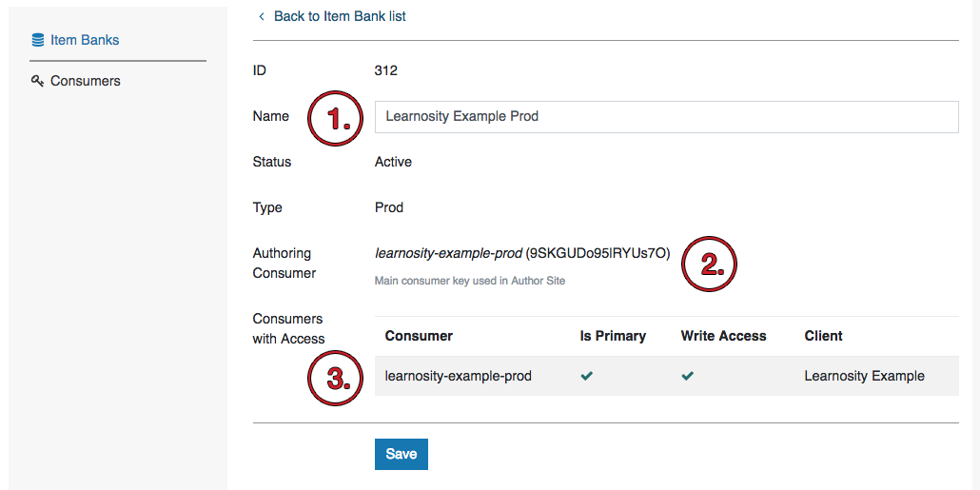Click the Write Access column header
This screenshot has width=980, height=490.
pyautogui.click(x=724, y=336)
